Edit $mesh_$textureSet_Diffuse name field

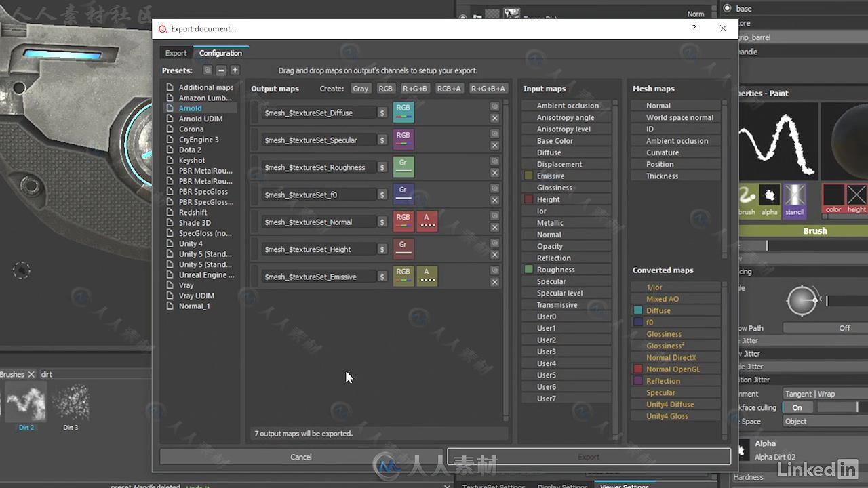[319, 113]
